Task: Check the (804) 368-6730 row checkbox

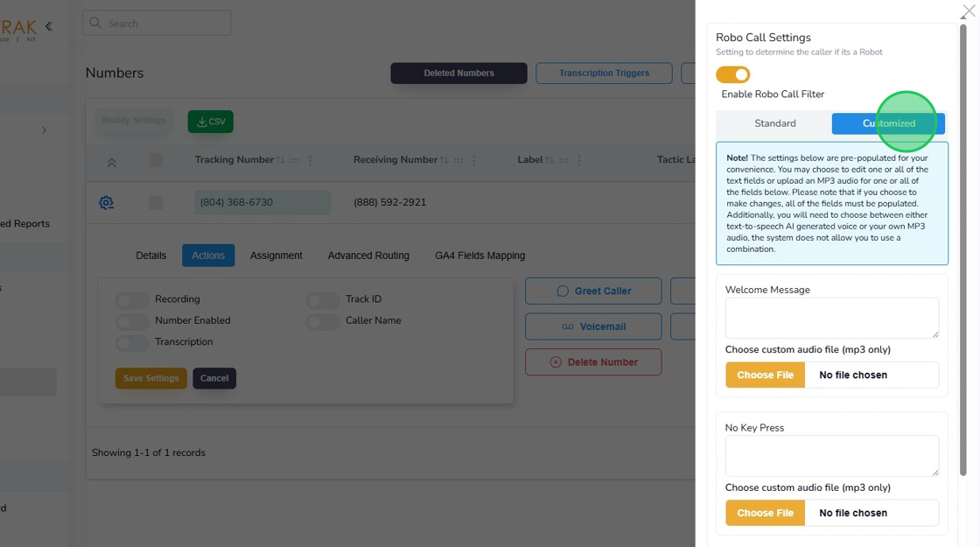Action: [156, 202]
